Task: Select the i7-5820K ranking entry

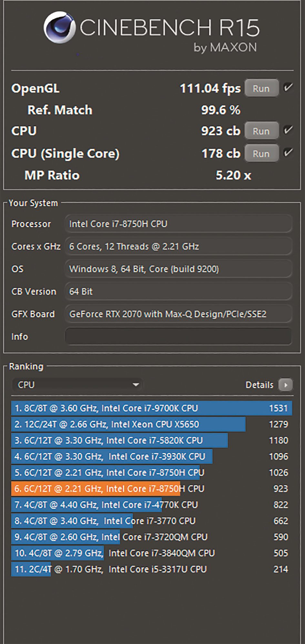Action: click(x=152, y=441)
